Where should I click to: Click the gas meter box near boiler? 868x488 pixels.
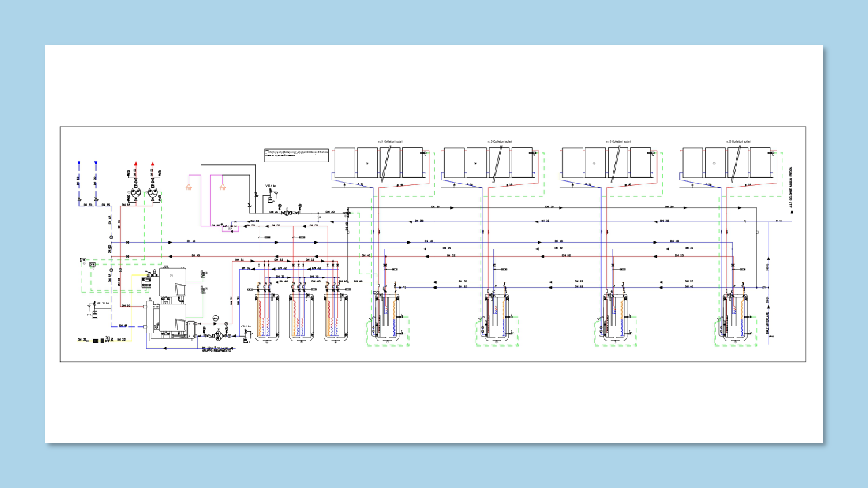point(146,282)
